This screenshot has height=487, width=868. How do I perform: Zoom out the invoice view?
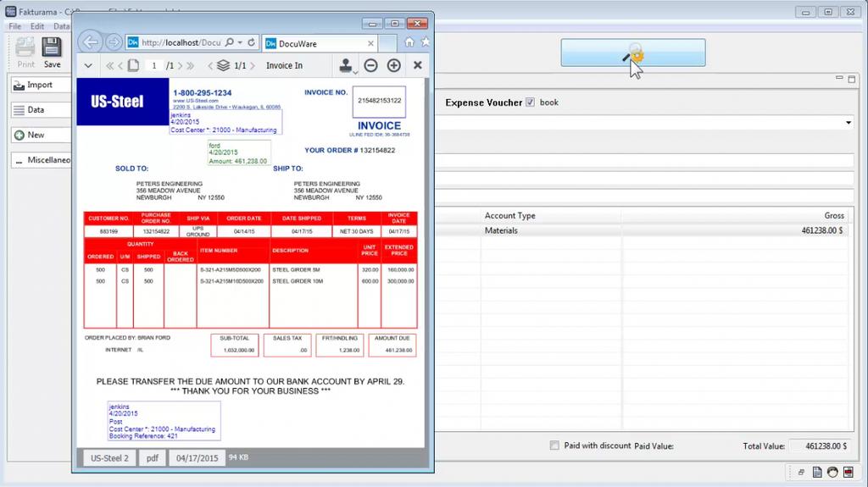pyautogui.click(x=371, y=65)
